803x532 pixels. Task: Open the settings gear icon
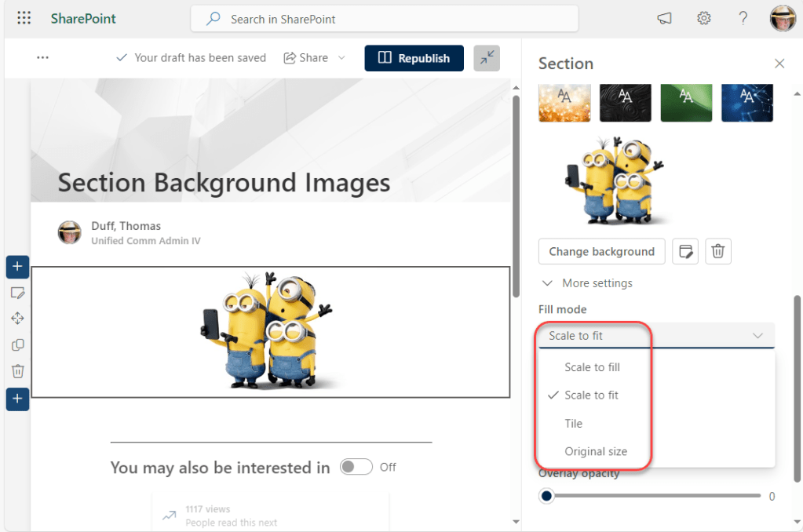coord(704,19)
